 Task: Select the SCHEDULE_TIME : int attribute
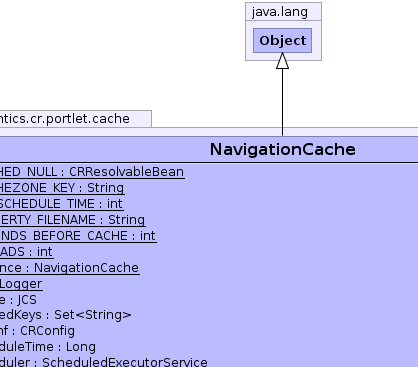[x=61, y=204]
